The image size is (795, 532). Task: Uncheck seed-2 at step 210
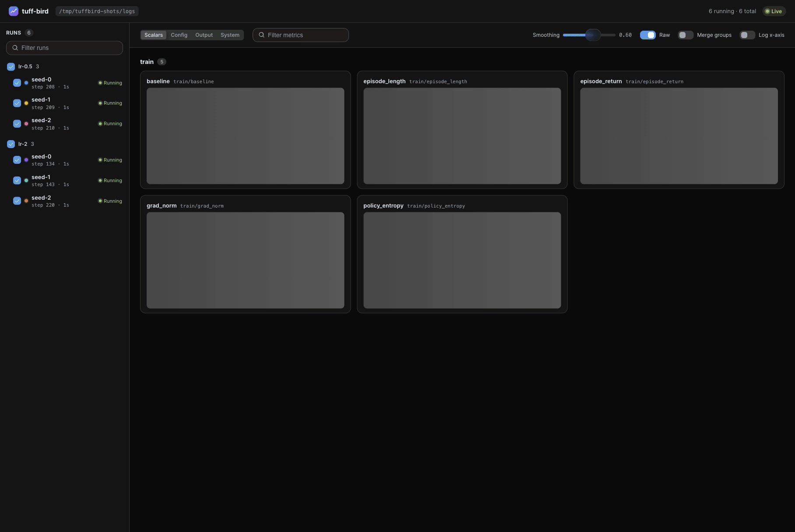pos(17,124)
